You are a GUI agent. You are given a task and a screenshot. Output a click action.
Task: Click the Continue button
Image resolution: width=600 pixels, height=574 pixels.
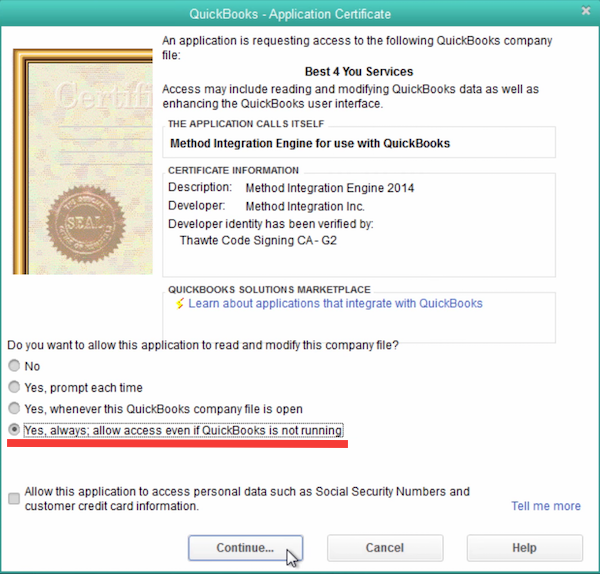(x=245, y=548)
